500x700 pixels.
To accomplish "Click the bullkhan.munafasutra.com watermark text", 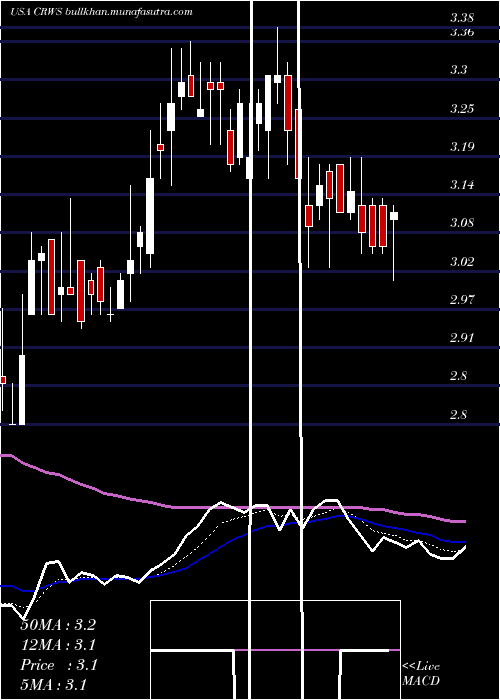I will pyautogui.click(x=129, y=12).
